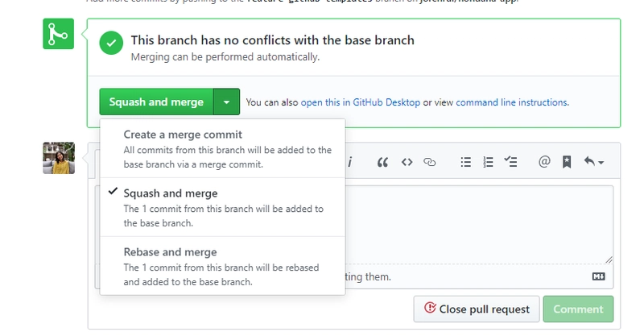Reference an issue with the bookmark icon

coord(567,162)
